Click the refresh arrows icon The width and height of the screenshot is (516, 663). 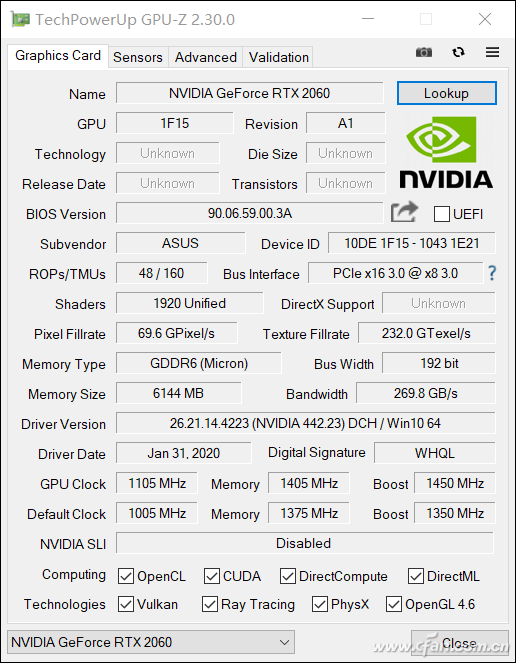458,52
